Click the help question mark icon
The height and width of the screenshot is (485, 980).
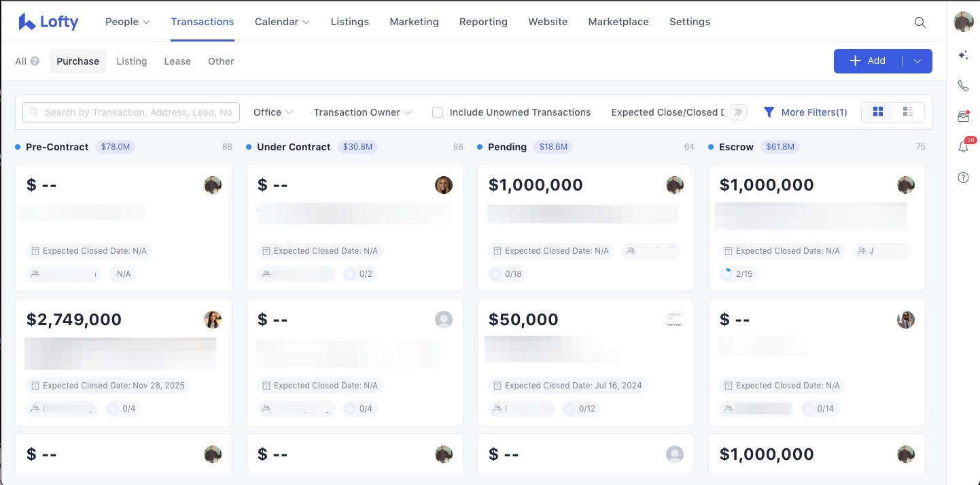(x=963, y=178)
